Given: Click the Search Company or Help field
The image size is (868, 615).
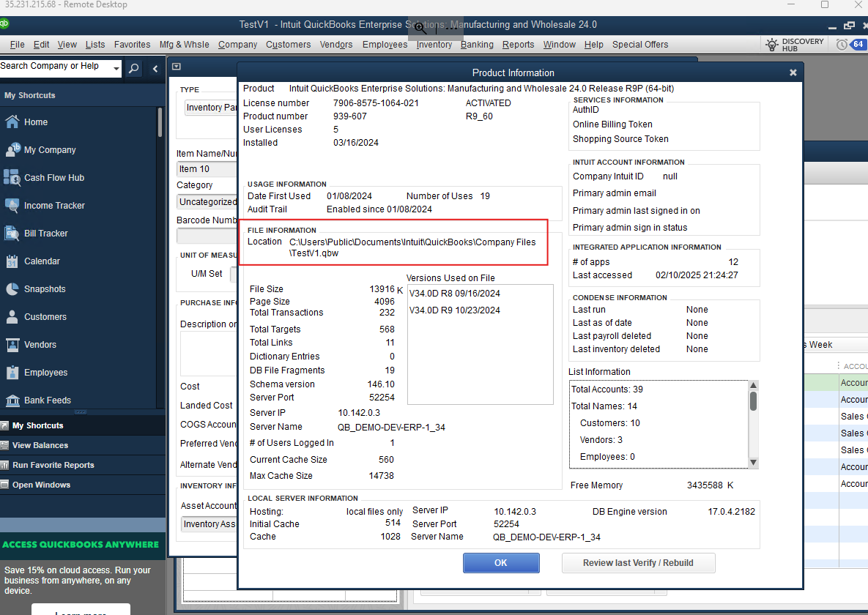Looking at the screenshot, I should 56,67.
